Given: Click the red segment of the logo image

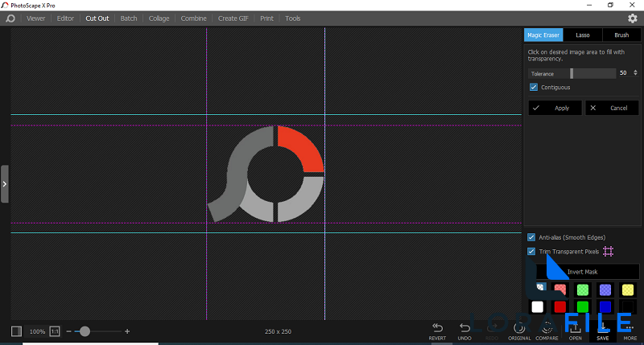Looking at the screenshot, I should (304, 148).
